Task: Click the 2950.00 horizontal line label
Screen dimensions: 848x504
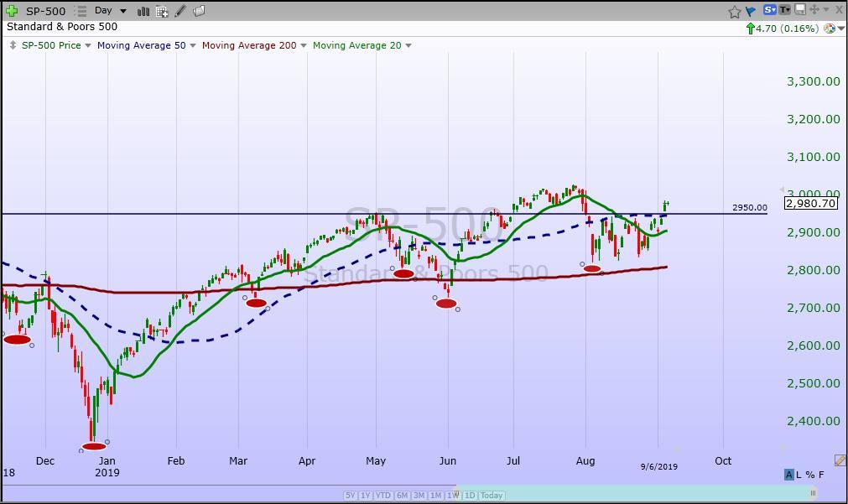Action: 750,208
